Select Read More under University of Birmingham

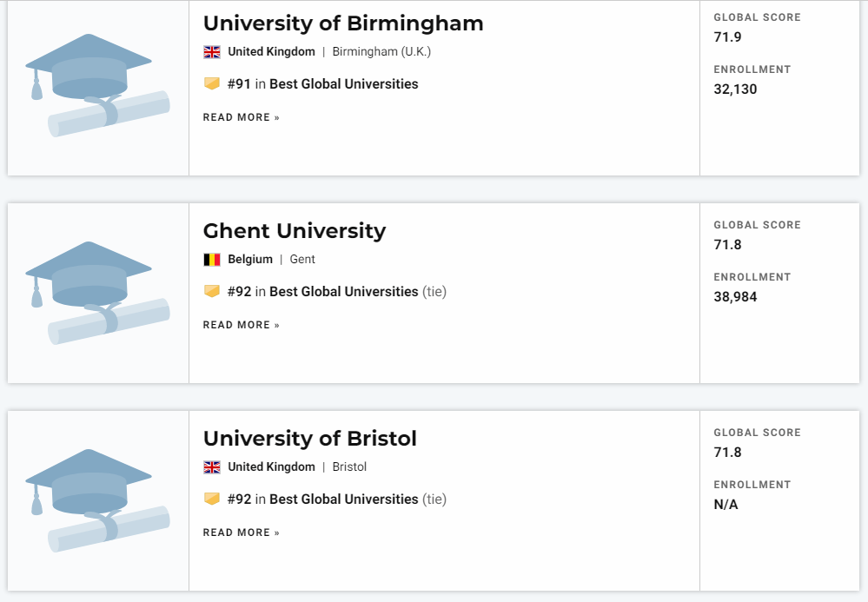242,117
